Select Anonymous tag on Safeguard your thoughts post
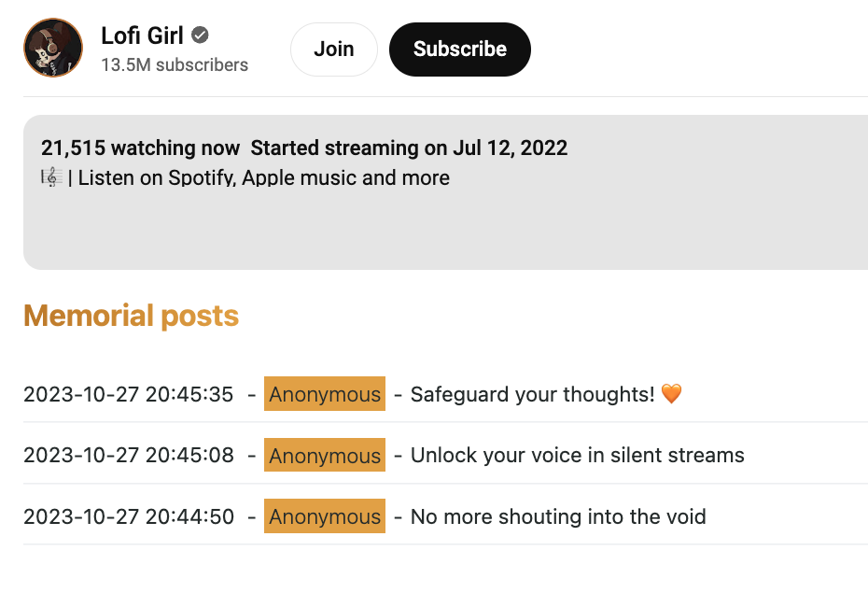The width and height of the screenshot is (868, 607). [325, 394]
